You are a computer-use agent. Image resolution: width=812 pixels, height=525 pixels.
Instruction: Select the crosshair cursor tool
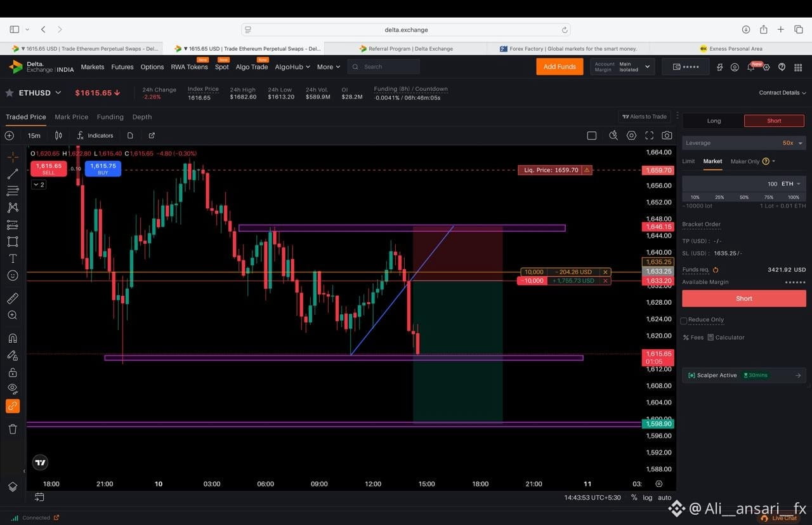13,157
